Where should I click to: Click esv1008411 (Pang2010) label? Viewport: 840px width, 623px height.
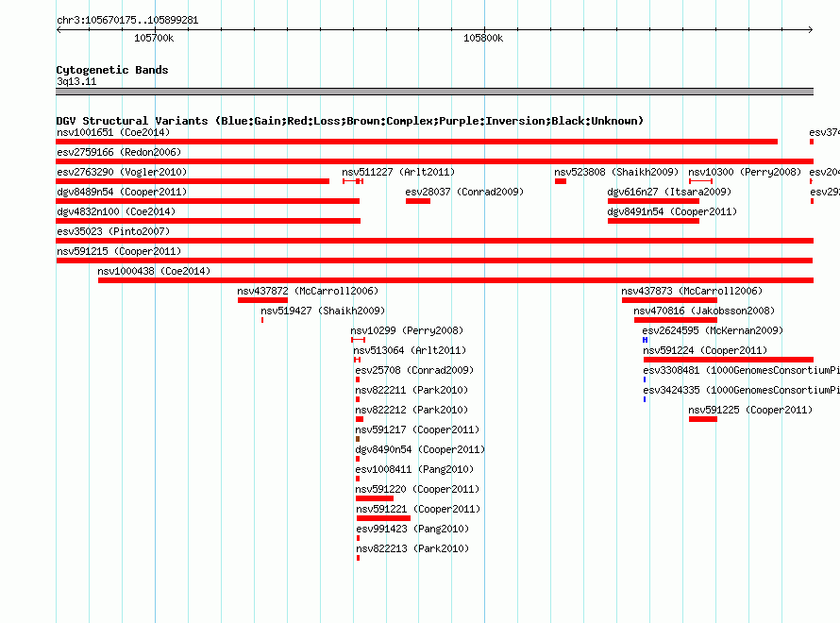click(x=414, y=469)
